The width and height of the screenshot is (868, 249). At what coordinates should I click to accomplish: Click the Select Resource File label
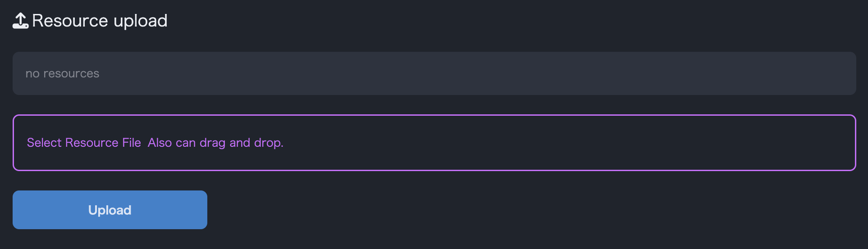click(84, 143)
